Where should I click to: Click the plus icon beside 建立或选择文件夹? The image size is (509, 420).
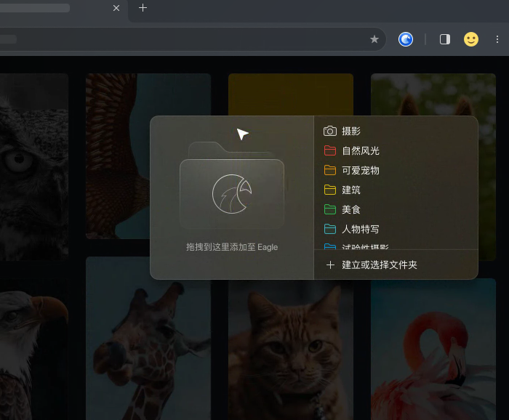[x=330, y=265]
